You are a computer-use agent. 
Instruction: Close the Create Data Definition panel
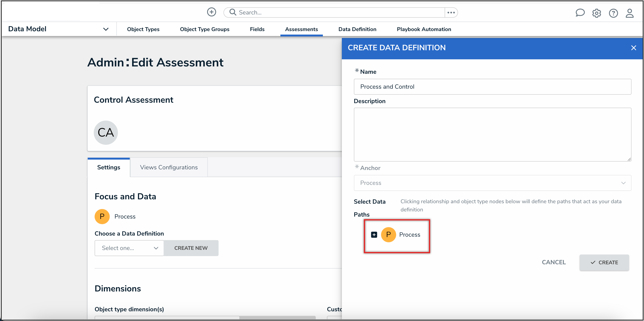(x=633, y=48)
